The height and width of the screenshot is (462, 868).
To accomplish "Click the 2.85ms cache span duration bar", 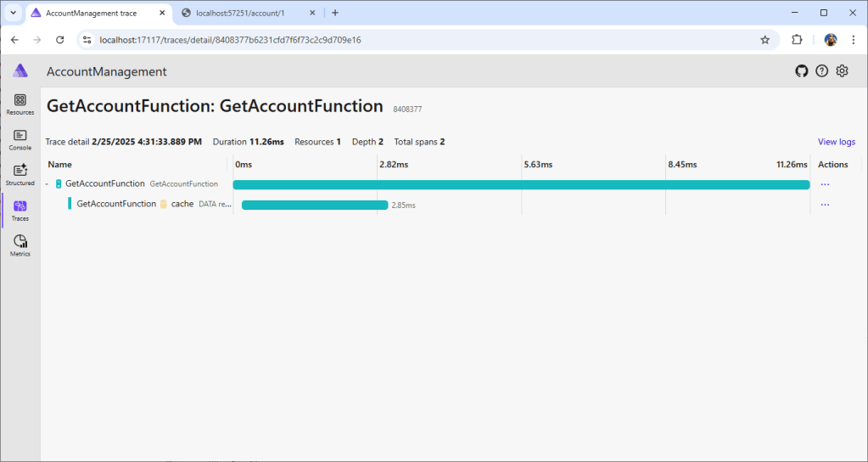I will pyautogui.click(x=314, y=205).
